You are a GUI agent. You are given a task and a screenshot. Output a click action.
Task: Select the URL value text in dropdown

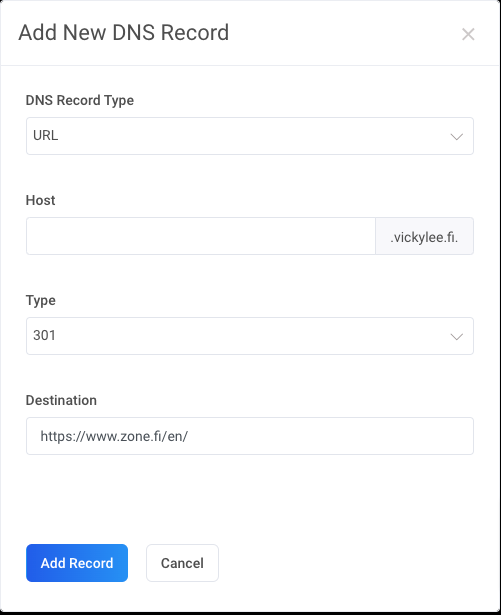click(x=46, y=135)
